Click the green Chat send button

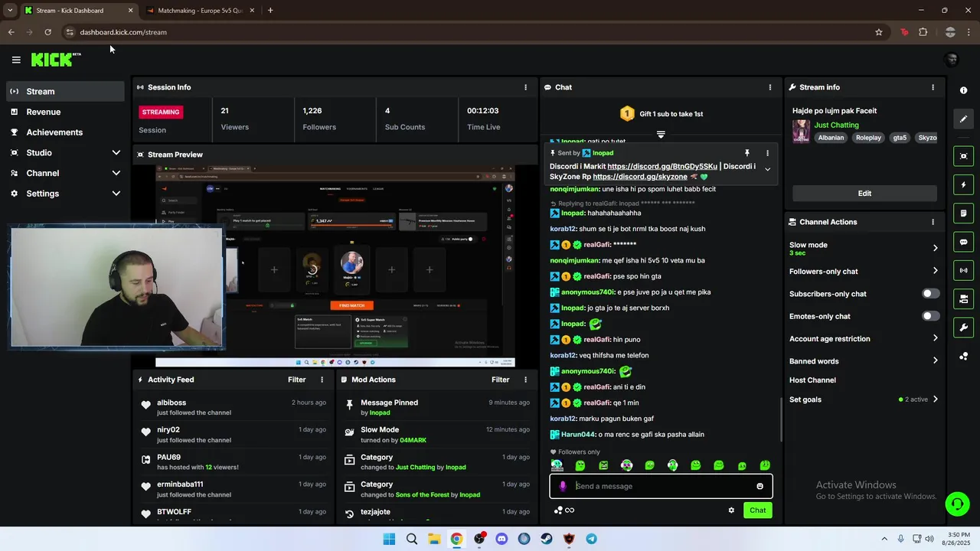757,510
